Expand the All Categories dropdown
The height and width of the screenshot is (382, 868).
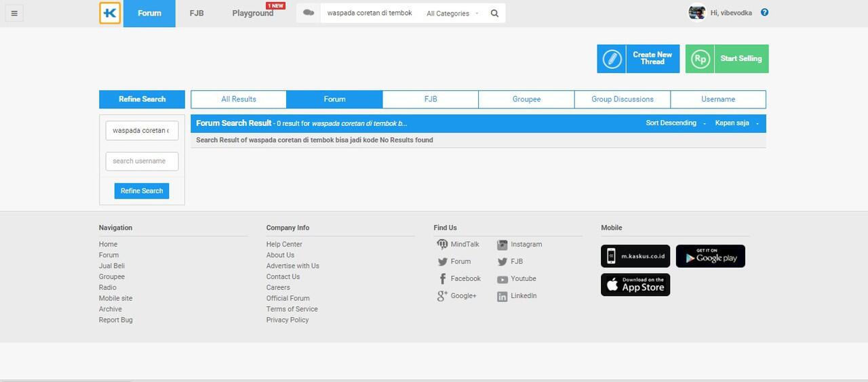(x=452, y=14)
